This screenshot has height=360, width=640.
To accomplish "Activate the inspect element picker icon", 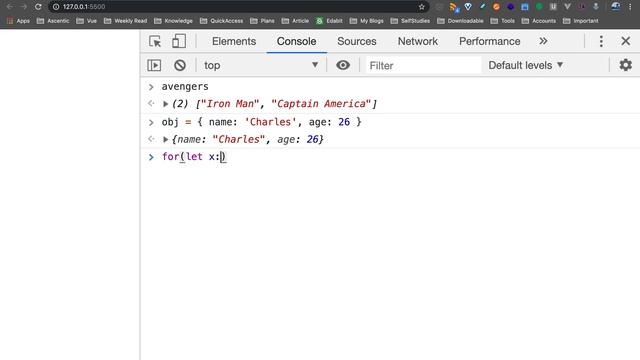I will (155, 41).
